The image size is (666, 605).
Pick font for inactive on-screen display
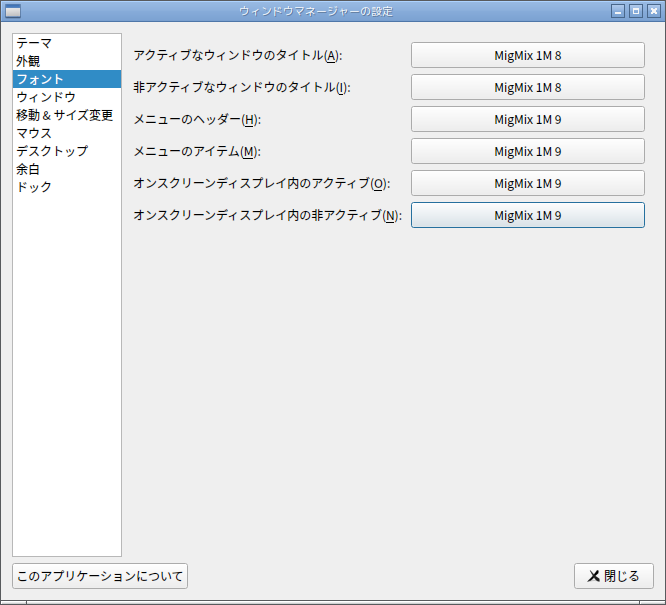pyautogui.click(x=528, y=215)
